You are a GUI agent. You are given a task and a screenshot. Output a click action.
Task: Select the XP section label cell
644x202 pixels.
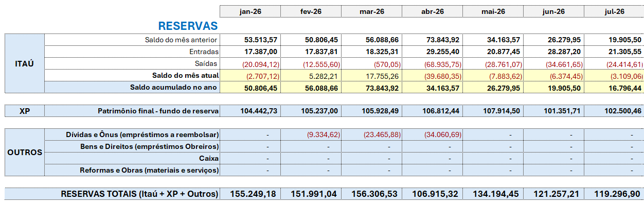(24, 111)
